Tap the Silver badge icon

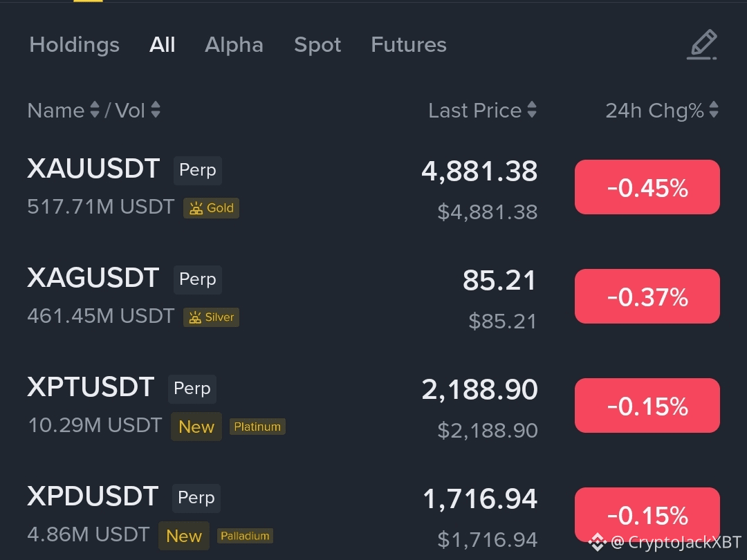pos(211,317)
